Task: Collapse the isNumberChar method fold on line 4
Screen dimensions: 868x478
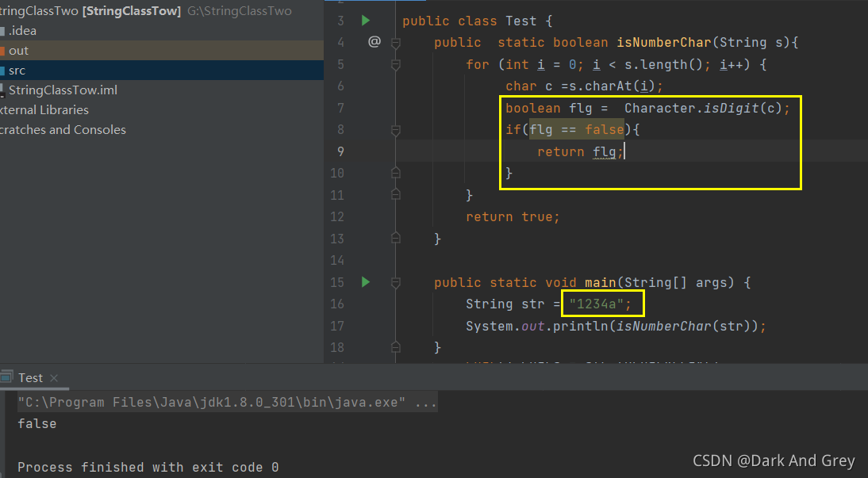Action: (x=396, y=43)
